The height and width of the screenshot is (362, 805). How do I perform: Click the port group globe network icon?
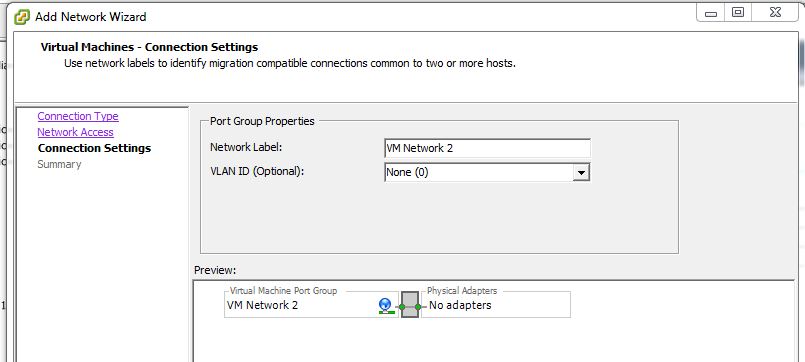click(386, 306)
